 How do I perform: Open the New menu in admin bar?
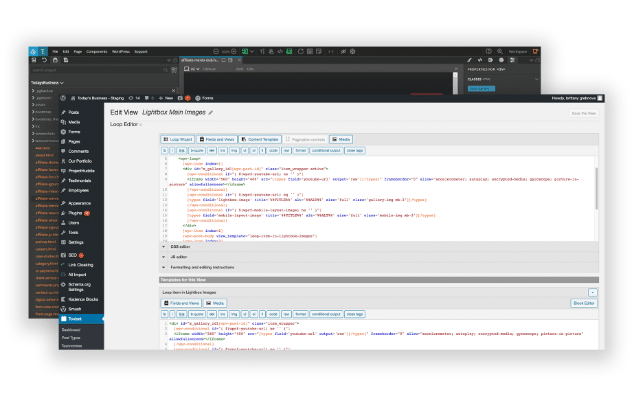[x=166, y=98]
